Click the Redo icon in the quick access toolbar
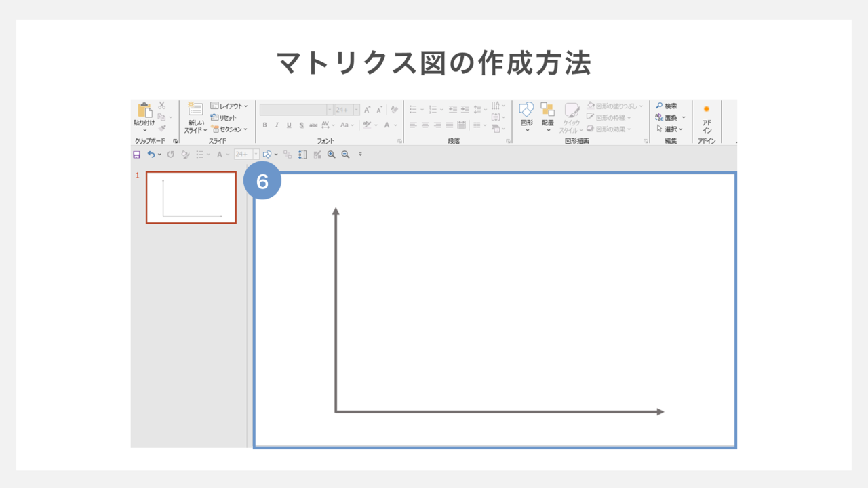This screenshot has height=488, width=868. click(171, 155)
